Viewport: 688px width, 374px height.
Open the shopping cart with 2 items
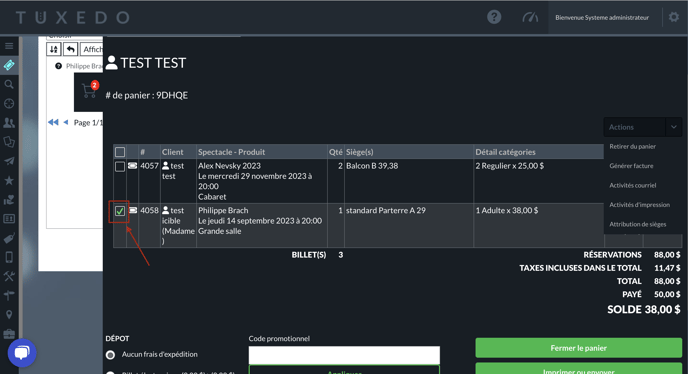pos(89,90)
